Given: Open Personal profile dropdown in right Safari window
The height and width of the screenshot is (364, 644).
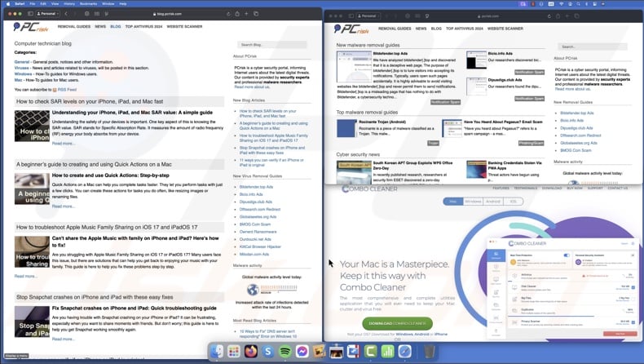Looking at the screenshot, I should tap(368, 16).
